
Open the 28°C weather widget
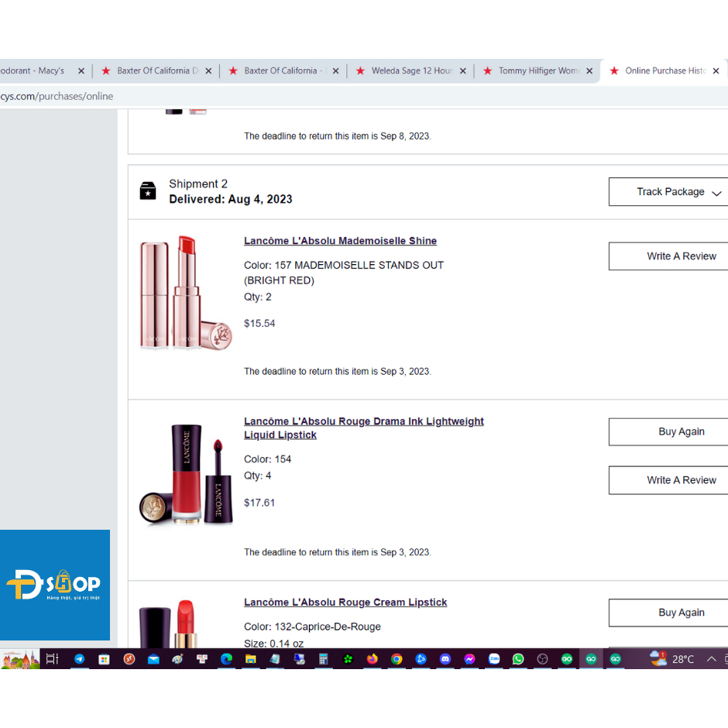coord(671,659)
